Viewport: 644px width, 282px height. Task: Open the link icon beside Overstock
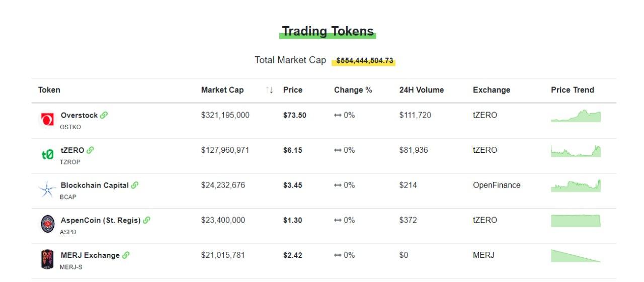point(104,115)
